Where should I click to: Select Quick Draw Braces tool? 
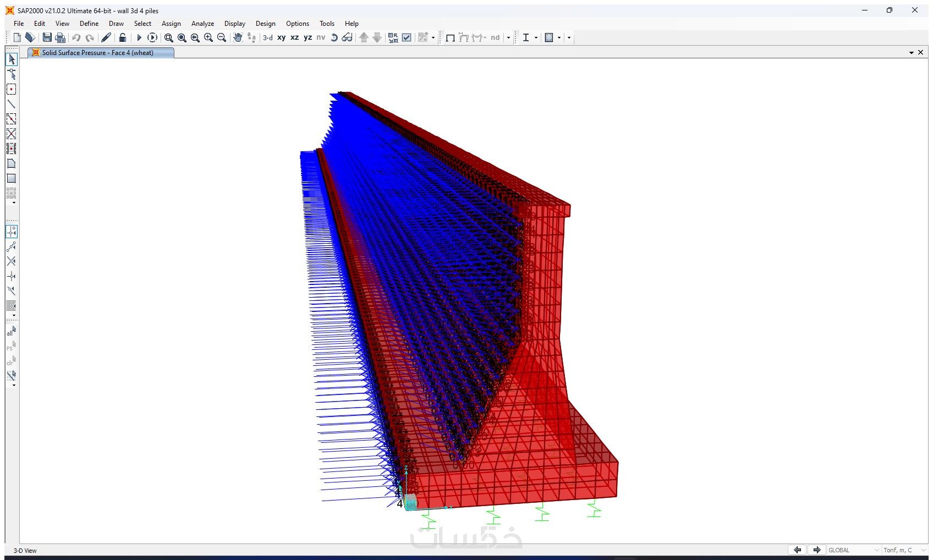pyautogui.click(x=12, y=134)
